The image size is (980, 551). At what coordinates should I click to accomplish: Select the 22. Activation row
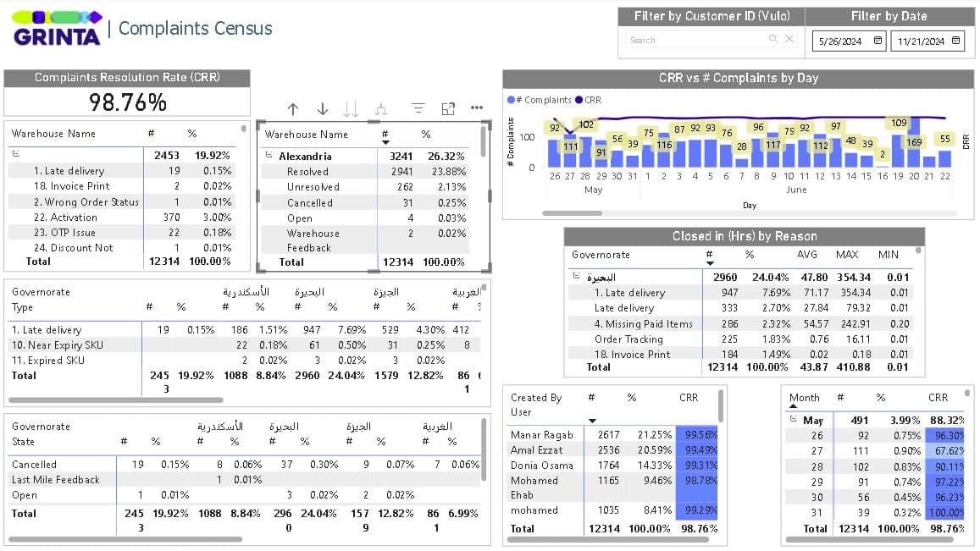click(122, 218)
